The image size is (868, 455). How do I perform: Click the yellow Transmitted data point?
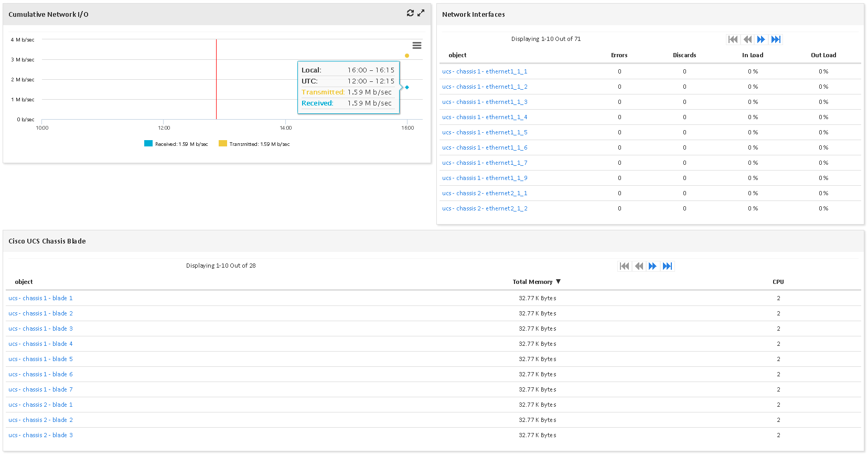pyautogui.click(x=407, y=56)
